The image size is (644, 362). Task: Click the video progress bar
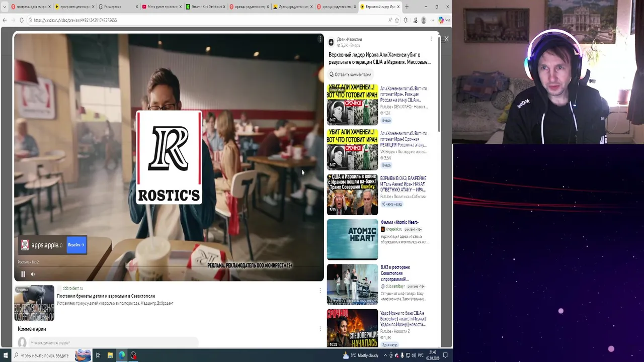click(169, 266)
